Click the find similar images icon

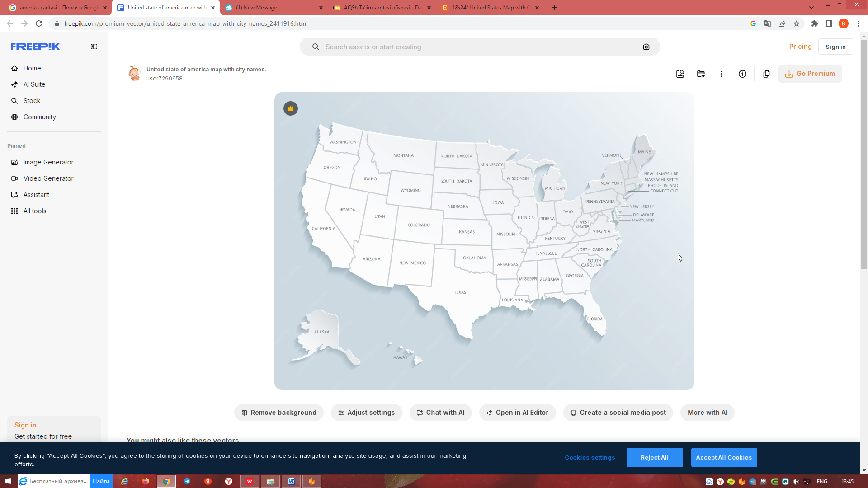pos(680,74)
